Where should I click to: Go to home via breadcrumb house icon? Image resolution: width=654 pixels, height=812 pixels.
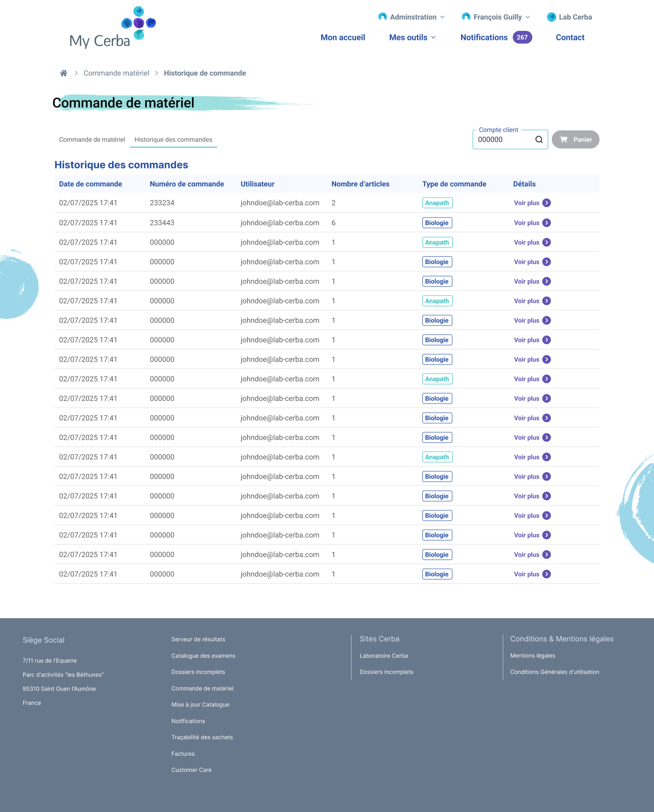click(x=64, y=73)
